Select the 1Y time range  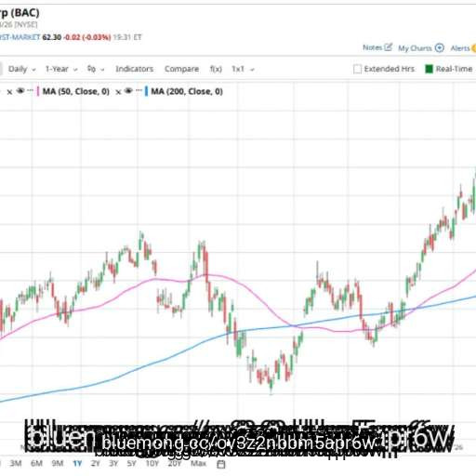[77, 463]
